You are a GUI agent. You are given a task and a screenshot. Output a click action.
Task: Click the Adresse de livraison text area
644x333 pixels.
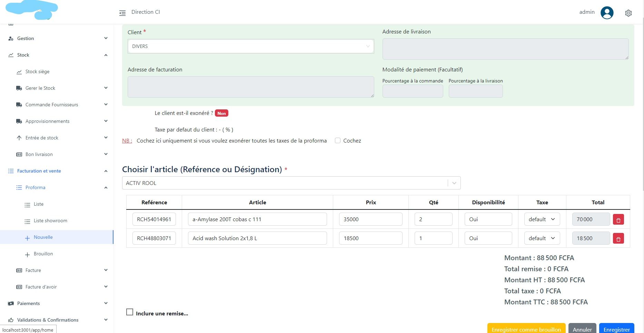pos(505,49)
